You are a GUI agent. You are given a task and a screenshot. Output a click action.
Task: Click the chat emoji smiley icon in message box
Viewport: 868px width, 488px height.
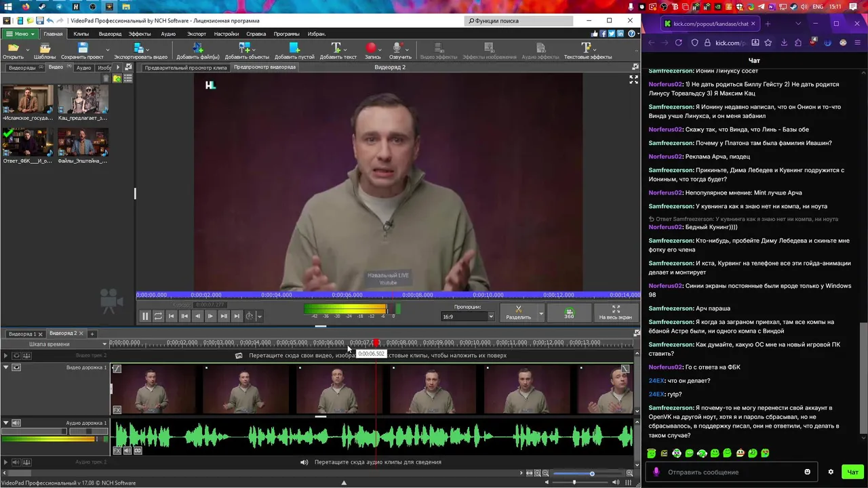click(807, 472)
